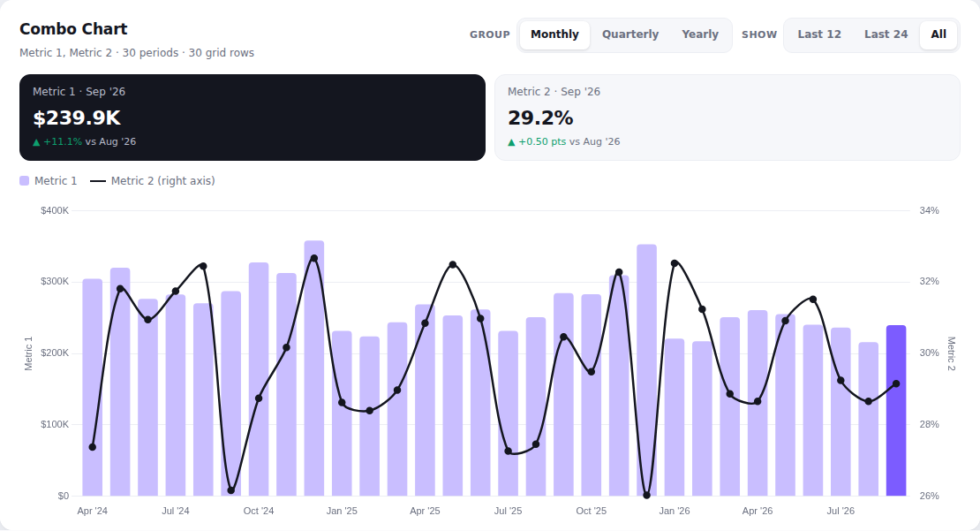Viewport: 980px width, 531px height.
Task: Toggle Metric 1 in the chart legend
Action: pos(49,181)
